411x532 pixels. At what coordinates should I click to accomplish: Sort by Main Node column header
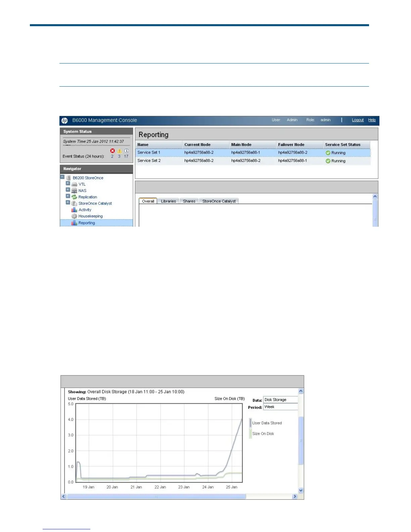coord(253,145)
